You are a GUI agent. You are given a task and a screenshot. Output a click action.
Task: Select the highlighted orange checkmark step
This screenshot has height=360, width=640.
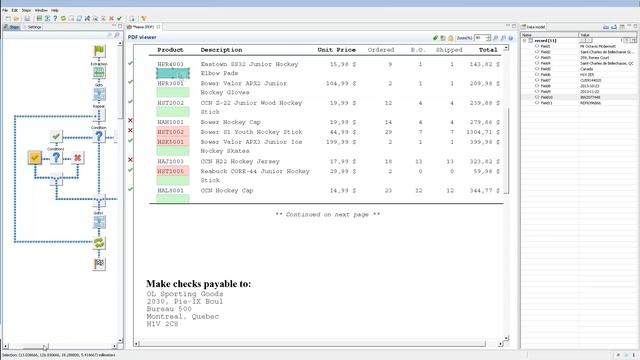coord(35,158)
